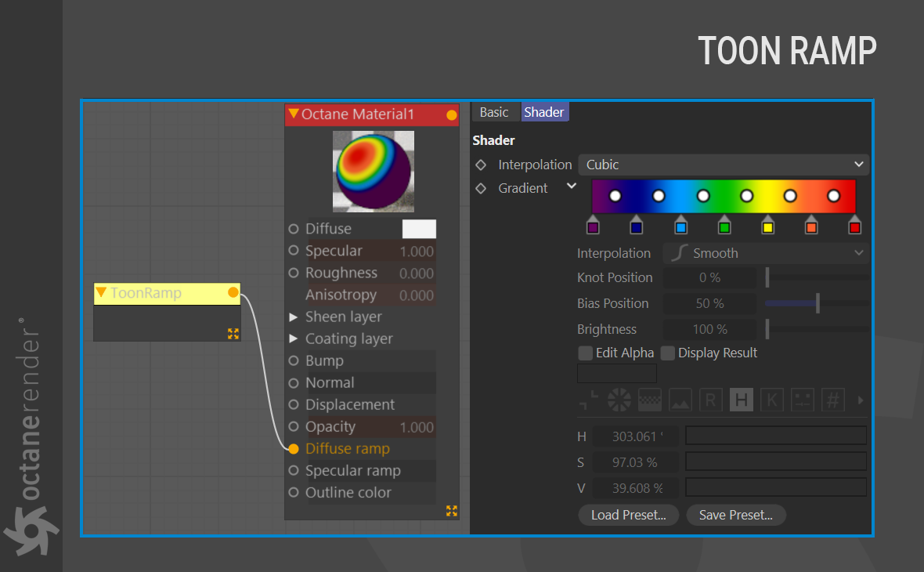Switch to the Basic tab
The image size is (924, 572).
click(x=494, y=112)
